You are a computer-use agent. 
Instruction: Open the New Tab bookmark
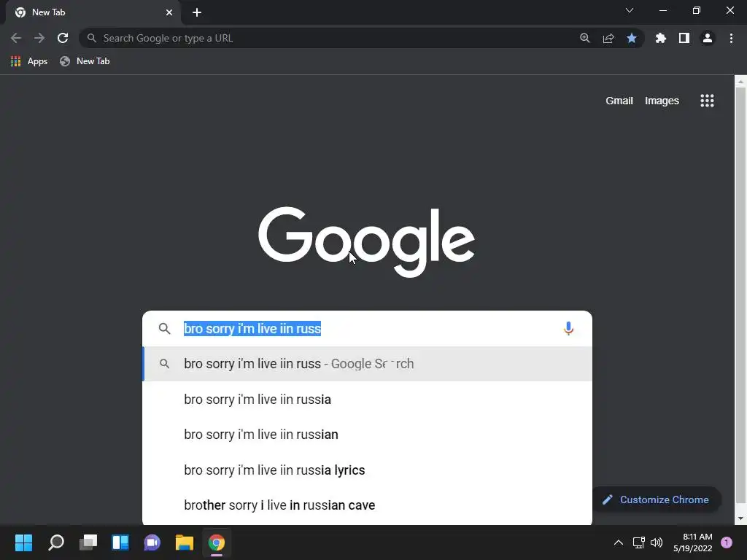click(85, 61)
